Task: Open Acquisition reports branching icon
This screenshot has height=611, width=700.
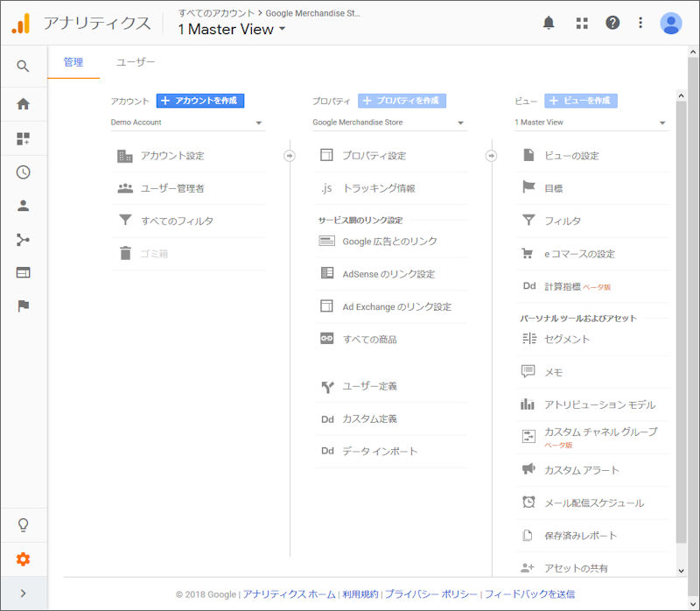Action: point(24,240)
